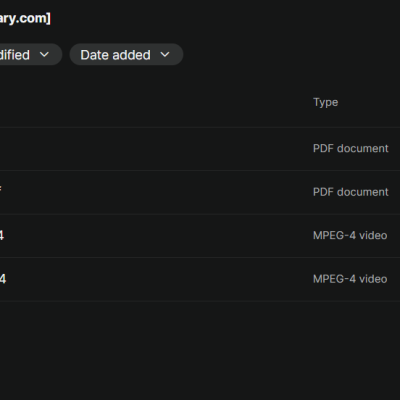Select the second PDF document type cell
This screenshot has width=400, height=400.
click(350, 192)
